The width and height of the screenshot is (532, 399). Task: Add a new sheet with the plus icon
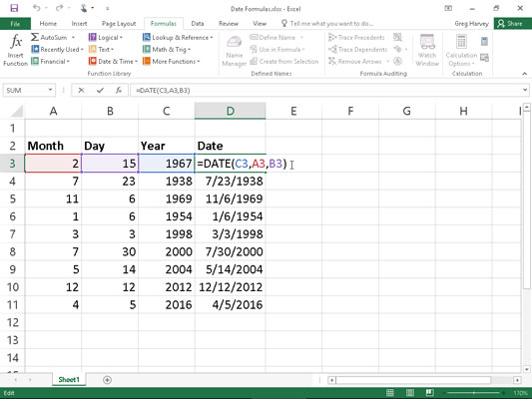coord(107,380)
